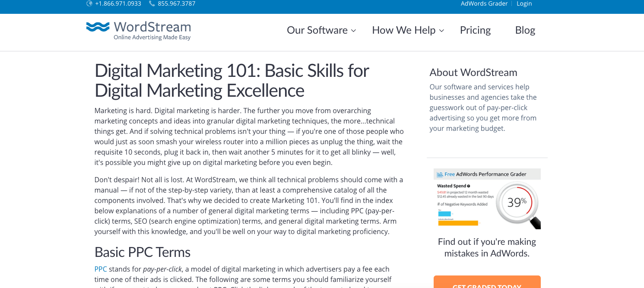The height and width of the screenshot is (288, 644).
Task: Click the phone handset icon in the top bar
Action: (152, 3)
